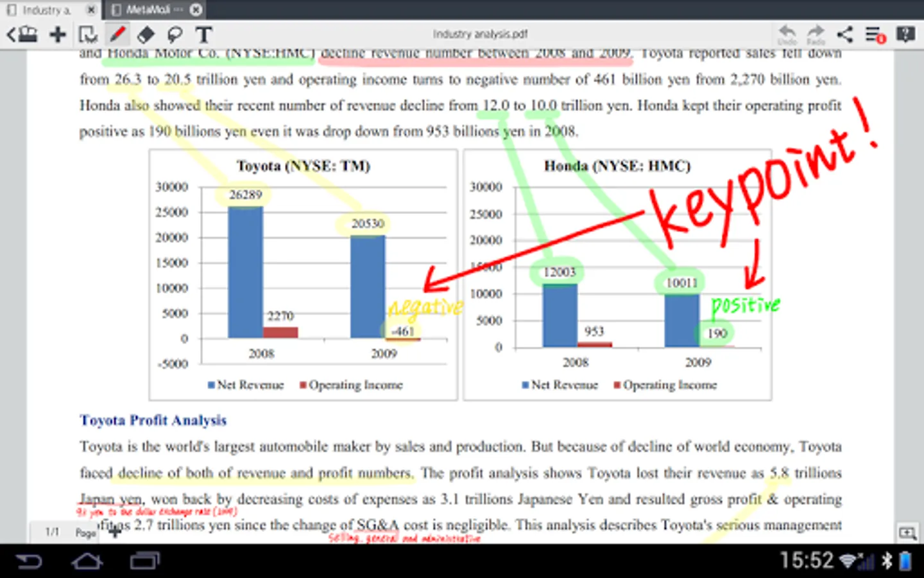Tap the Bluetooth status icon
924x578 pixels.
point(887,561)
